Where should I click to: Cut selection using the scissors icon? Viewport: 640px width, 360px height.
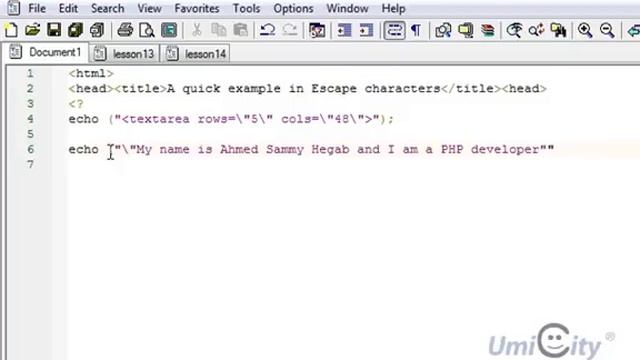coord(196,30)
